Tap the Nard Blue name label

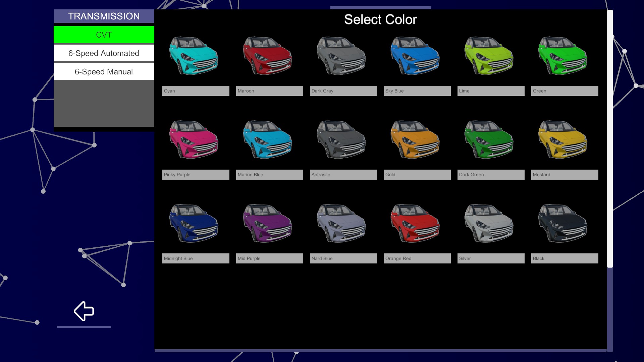pos(343,258)
